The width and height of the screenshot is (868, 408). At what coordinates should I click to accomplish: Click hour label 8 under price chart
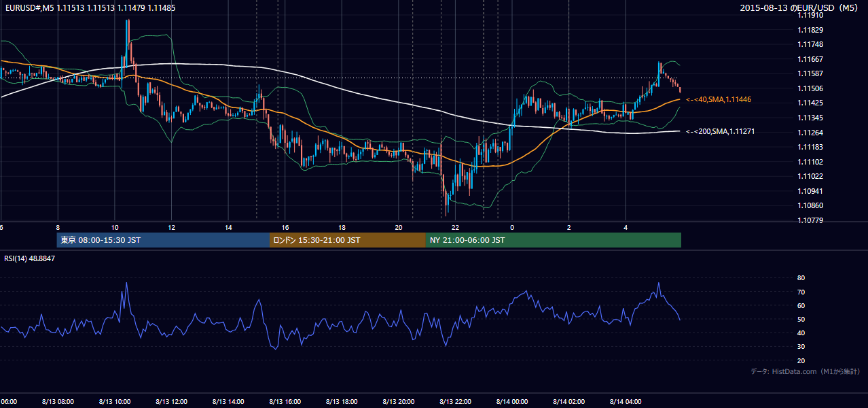click(58, 228)
